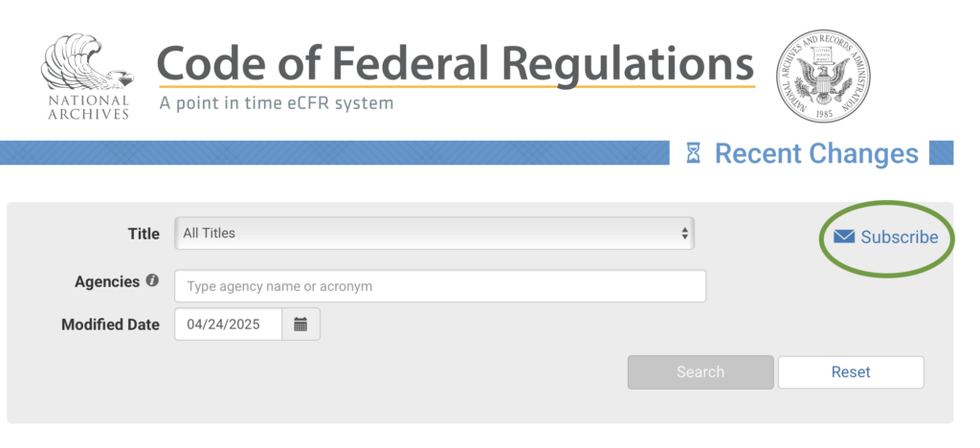Focus the agency name or acronym field
Image resolution: width=980 pixels, height=448 pixels.
pyautogui.click(x=439, y=286)
